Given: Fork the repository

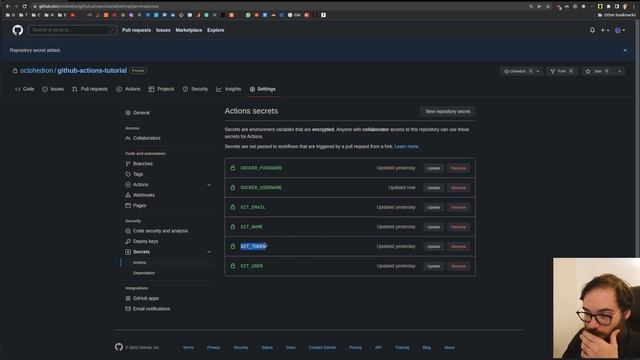Looking at the screenshot, I should 562,71.
